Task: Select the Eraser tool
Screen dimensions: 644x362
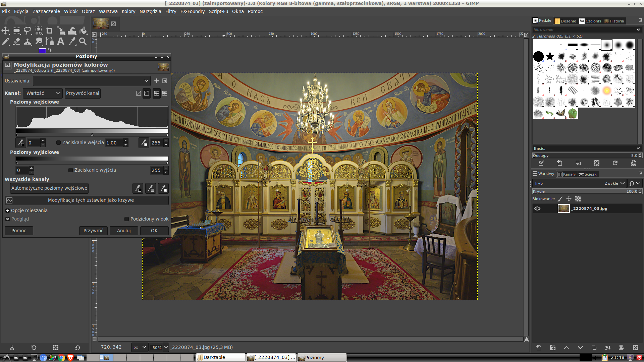Action: point(17,42)
